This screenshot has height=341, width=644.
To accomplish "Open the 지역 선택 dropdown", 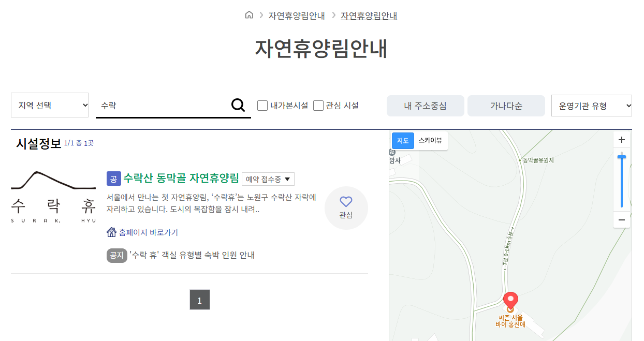I will (50, 105).
